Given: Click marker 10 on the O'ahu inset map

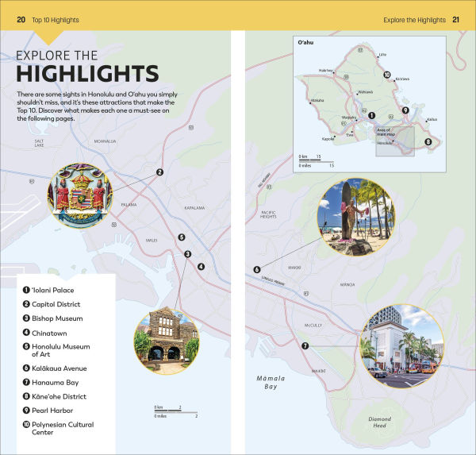Looking at the screenshot, I should pos(387,75).
